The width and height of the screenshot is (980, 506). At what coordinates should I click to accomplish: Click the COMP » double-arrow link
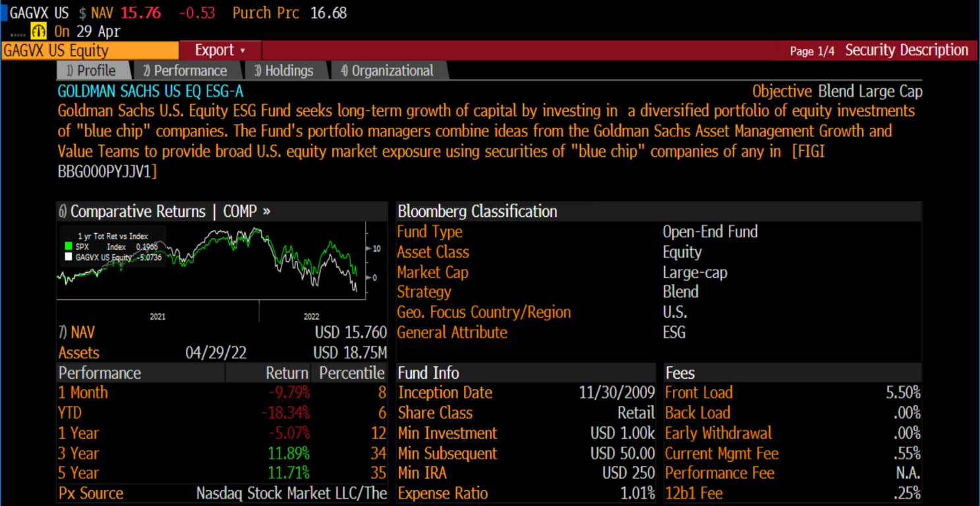click(247, 211)
